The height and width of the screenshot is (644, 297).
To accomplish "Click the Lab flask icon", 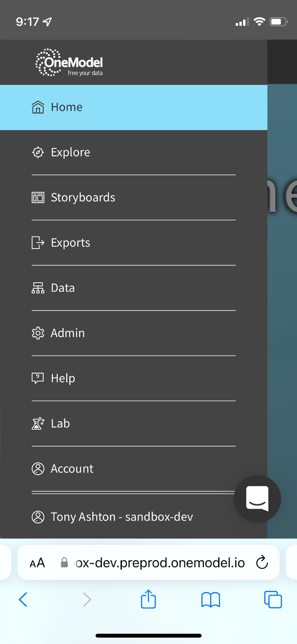I will [38, 423].
